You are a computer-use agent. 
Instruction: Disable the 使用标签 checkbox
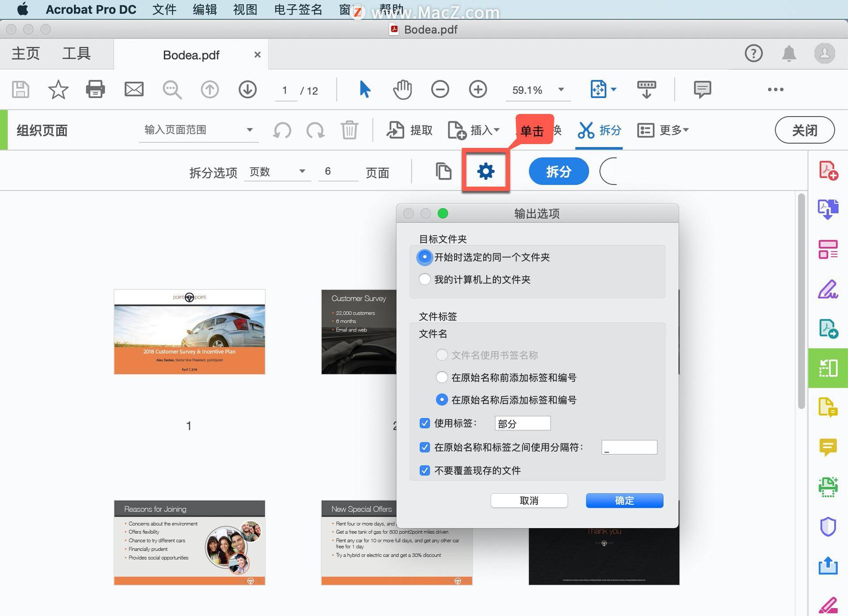pyautogui.click(x=424, y=423)
